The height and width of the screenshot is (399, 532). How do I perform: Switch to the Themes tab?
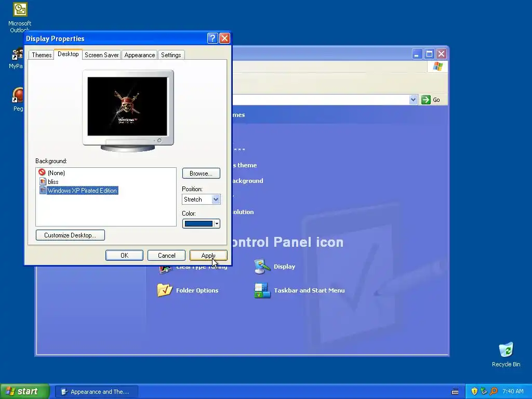pos(42,55)
